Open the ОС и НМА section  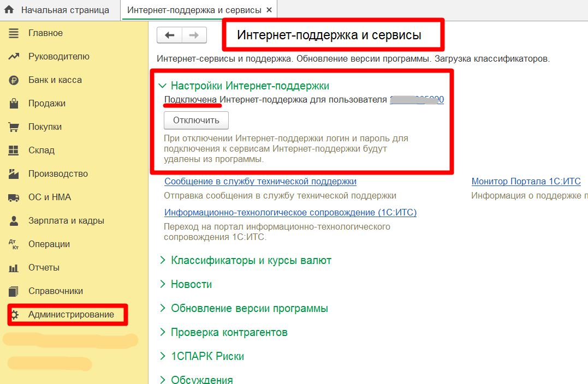pos(50,197)
